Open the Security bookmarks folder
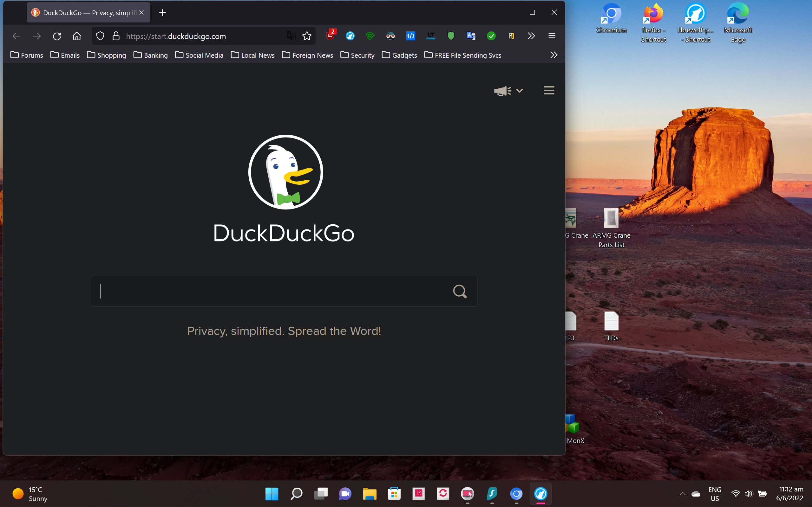Viewport: 812px width, 507px height. point(357,55)
